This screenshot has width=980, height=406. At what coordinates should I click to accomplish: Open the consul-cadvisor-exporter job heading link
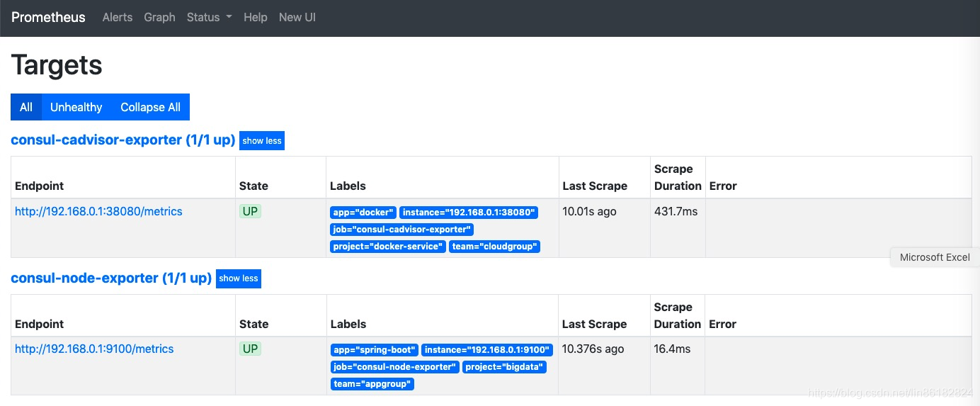coord(122,140)
